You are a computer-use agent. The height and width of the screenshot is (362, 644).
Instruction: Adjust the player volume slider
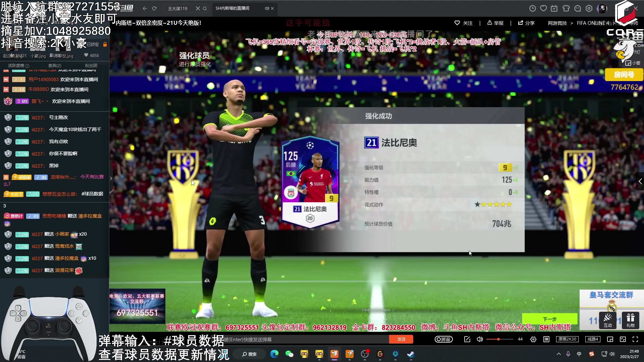point(500,339)
